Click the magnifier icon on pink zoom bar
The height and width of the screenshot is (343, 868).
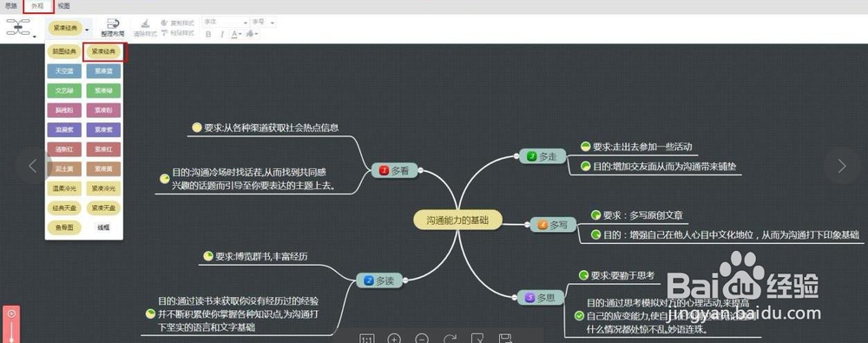[x=11, y=313]
